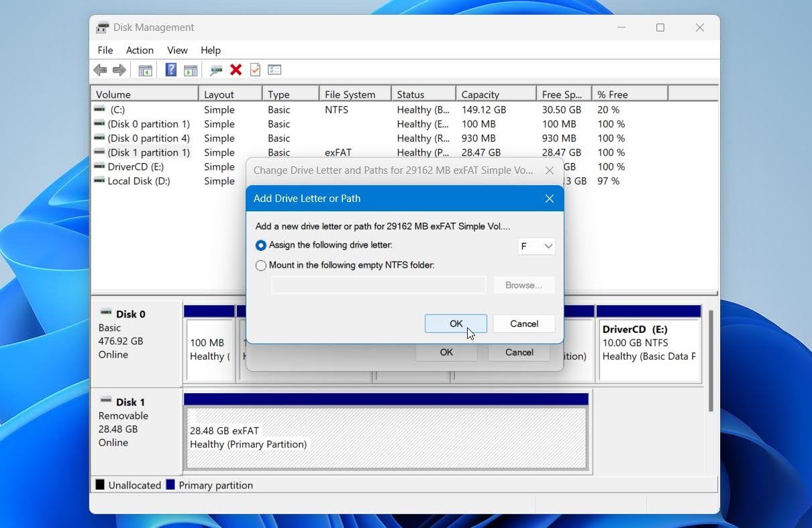This screenshot has width=812, height=528.
Task: Select the (Disk 0 partition 4) row
Action: click(404, 138)
